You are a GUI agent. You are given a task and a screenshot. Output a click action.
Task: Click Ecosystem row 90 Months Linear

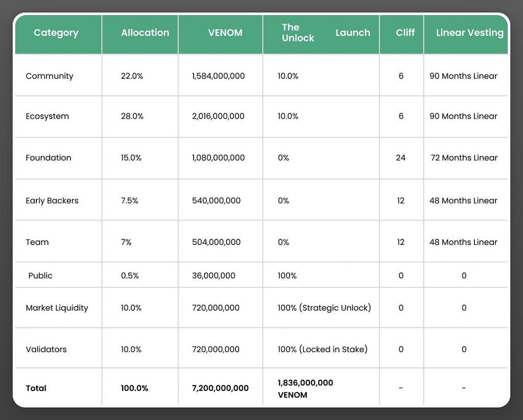coord(463,116)
